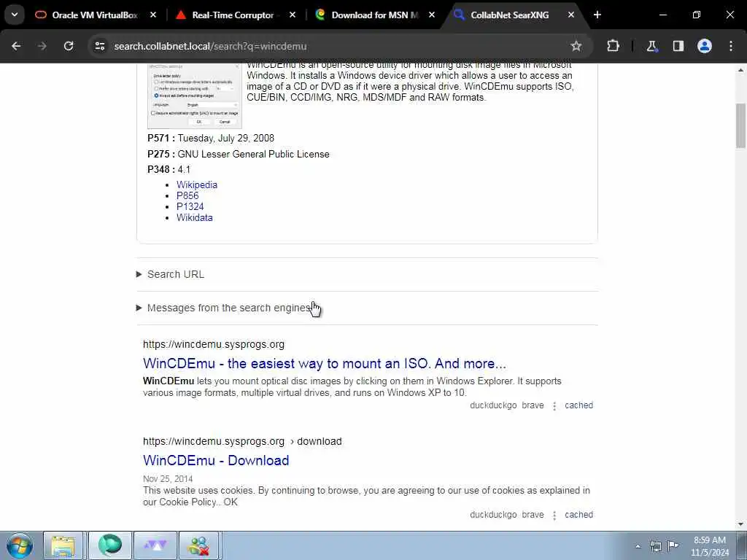Switch to Real-Time Corruptor tab
Viewport: 747px width, 560px height.
[233, 15]
